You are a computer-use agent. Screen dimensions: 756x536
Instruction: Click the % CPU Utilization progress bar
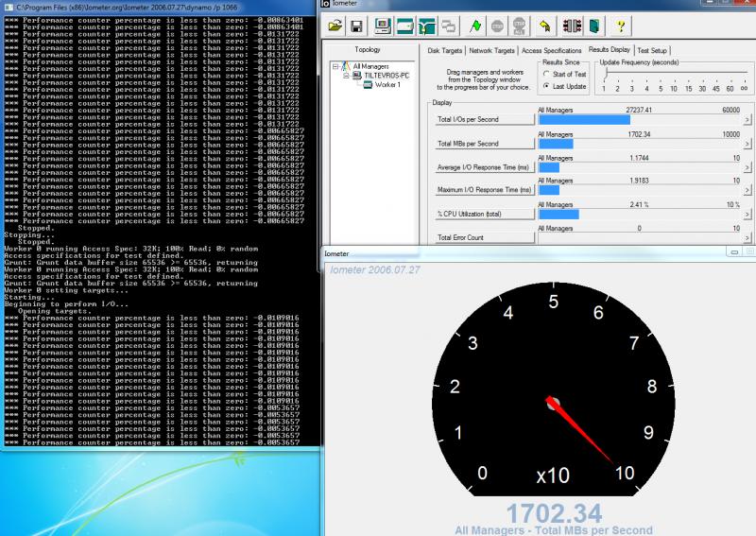640,215
